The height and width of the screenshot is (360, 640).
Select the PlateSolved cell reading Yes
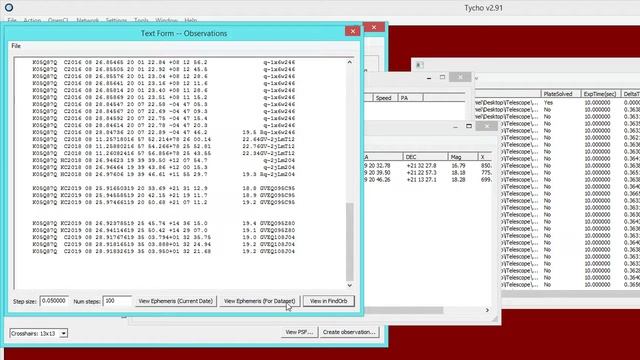[548, 103]
